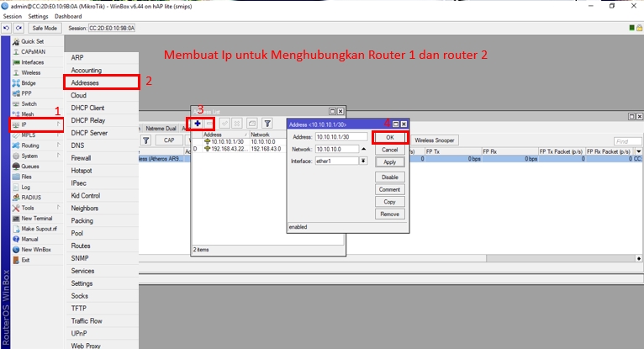Click Apply in the Address dialog

point(390,162)
